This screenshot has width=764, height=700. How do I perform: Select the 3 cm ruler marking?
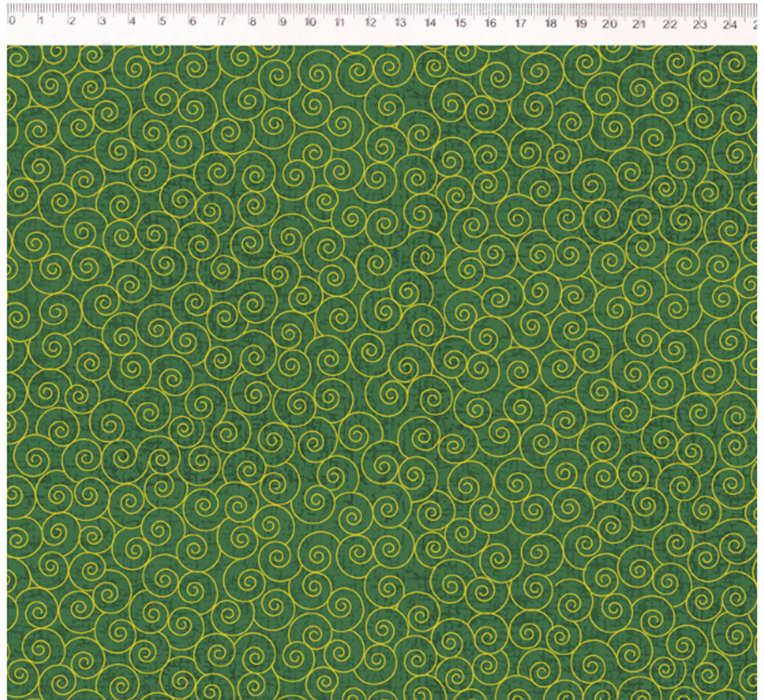pos(101,21)
